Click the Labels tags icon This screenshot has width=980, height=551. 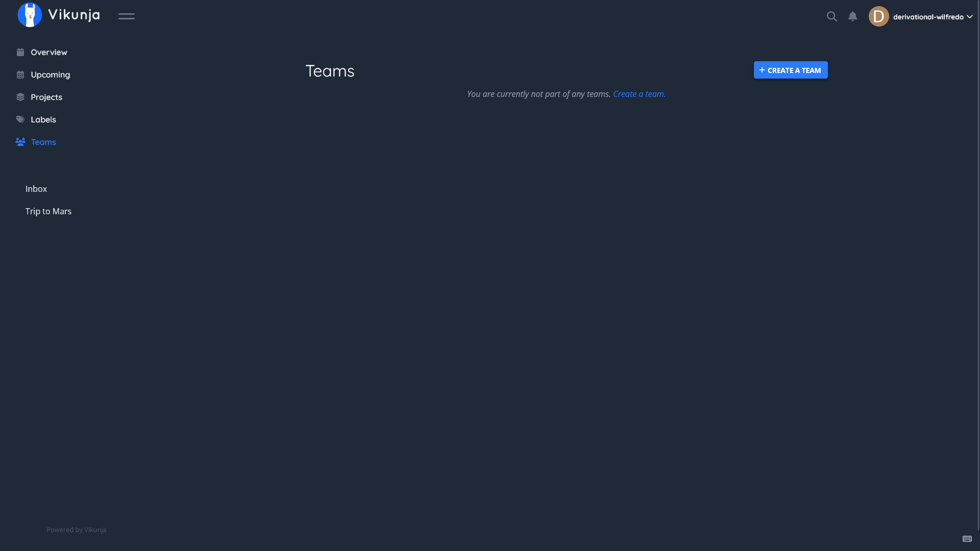click(x=20, y=119)
